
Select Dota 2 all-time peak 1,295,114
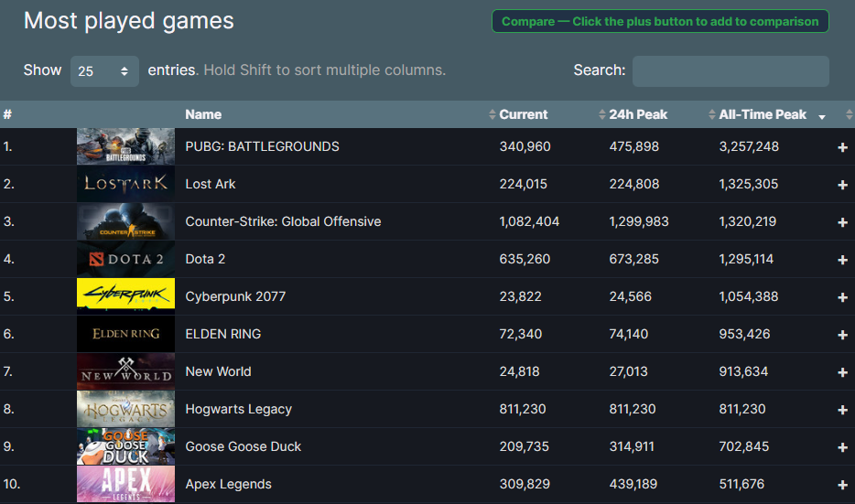746,259
